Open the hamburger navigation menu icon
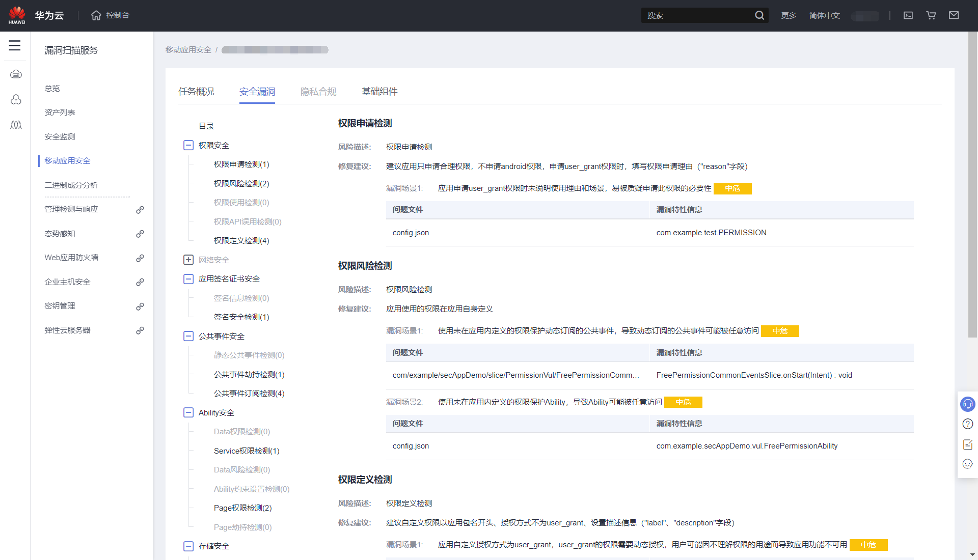 coord(15,45)
